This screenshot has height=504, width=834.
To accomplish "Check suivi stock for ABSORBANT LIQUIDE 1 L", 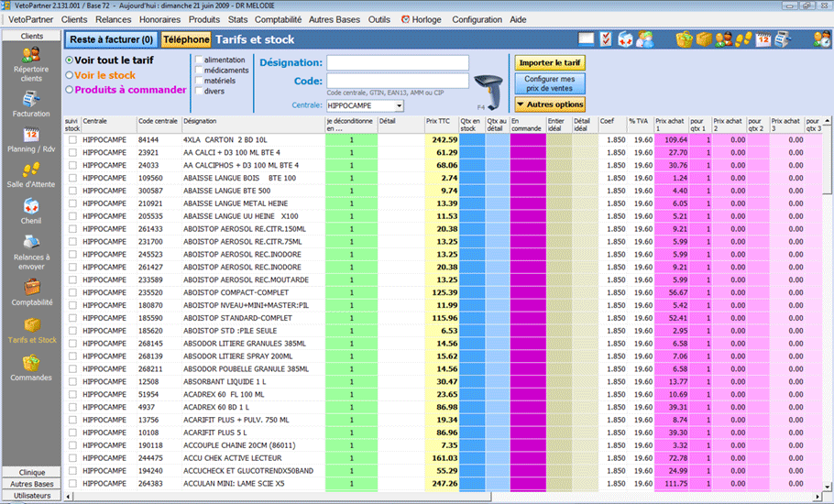I will pyautogui.click(x=72, y=382).
